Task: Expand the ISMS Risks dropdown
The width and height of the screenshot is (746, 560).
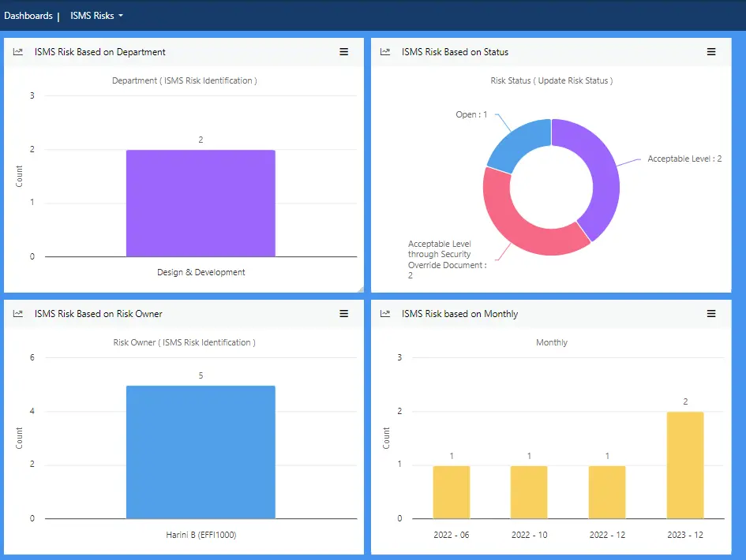Action: (96, 16)
